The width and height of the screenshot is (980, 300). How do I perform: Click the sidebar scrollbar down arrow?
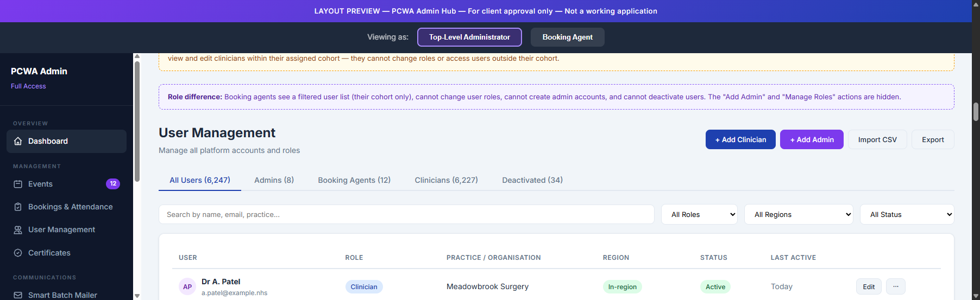tap(137, 296)
